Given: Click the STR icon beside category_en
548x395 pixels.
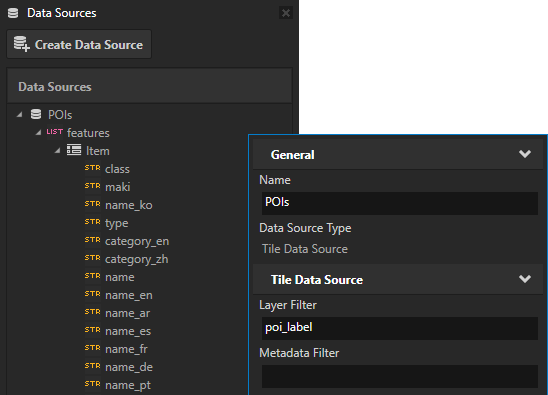Looking at the screenshot, I should point(93,240).
